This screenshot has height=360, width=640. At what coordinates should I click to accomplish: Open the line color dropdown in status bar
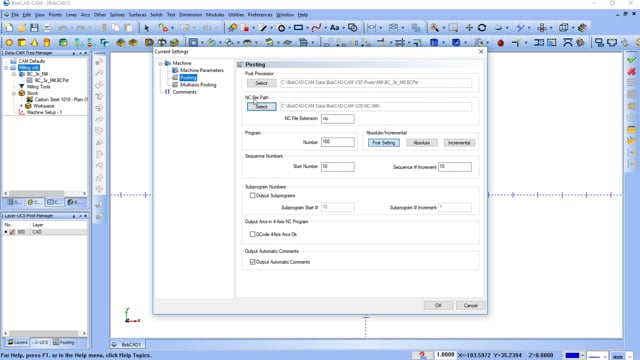pos(582,356)
